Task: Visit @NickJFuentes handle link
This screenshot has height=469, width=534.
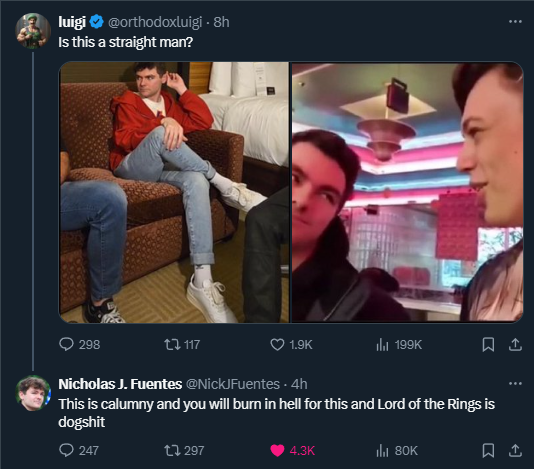Action: point(232,384)
